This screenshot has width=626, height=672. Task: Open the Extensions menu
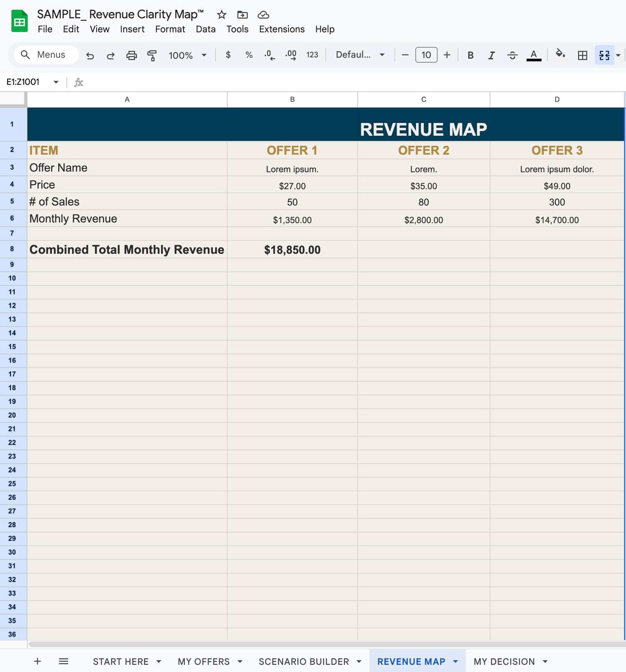(x=282, y=29)
